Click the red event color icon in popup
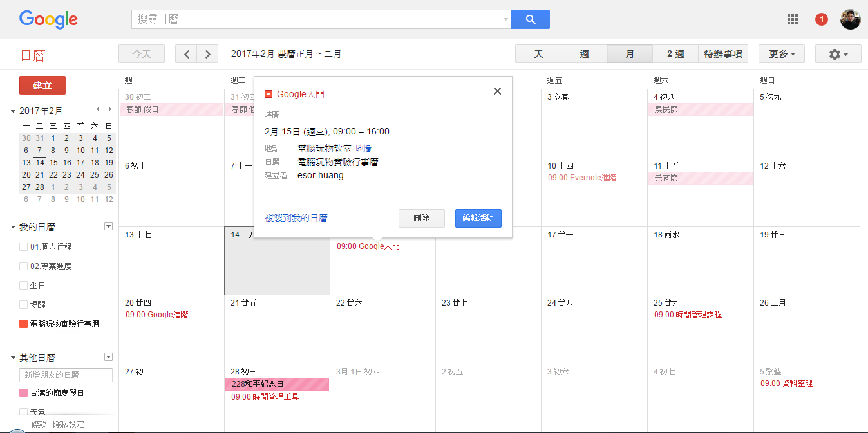 click(x=269, y=95)
